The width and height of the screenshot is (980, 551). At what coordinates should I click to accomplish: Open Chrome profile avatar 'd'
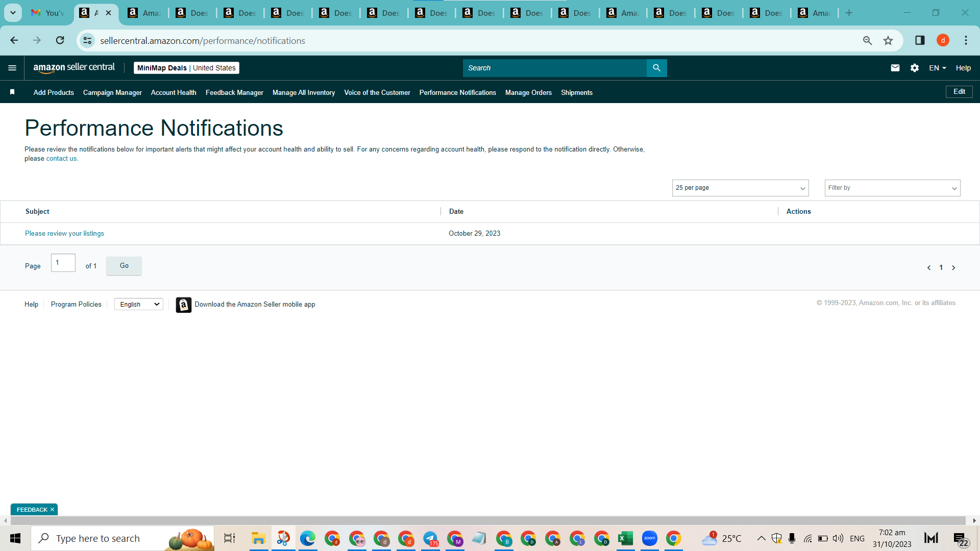(943, 40)
